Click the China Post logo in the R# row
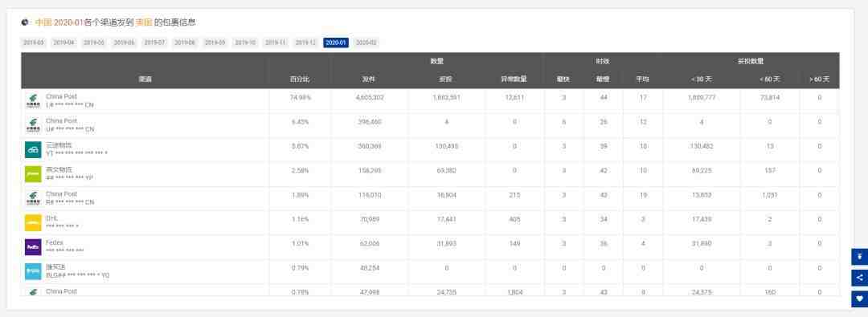The width and height of the screenshot is (868, 317). click(x=33, y=198)
